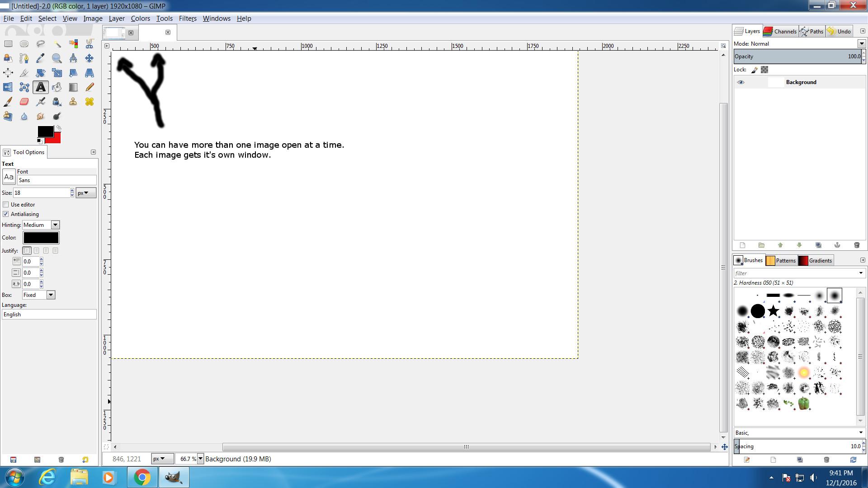Open Google Chrome from the taskbar
Image resolution: width=868 pixels, height=488 pixels.
(x=142, y=477)
